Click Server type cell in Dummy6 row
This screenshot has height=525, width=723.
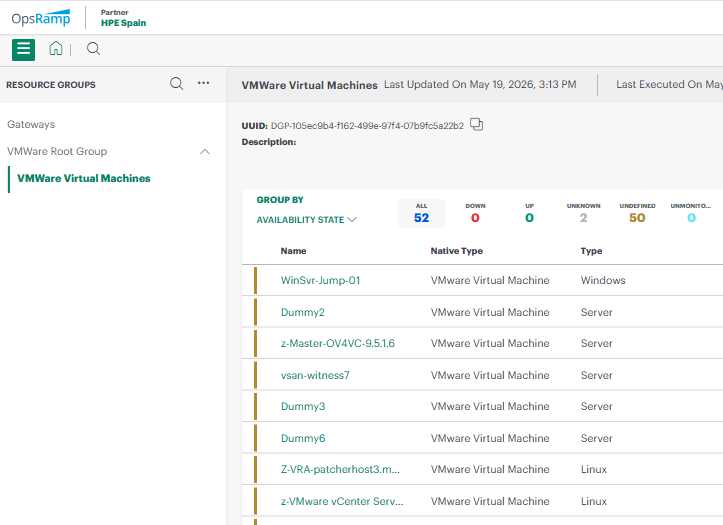click(x=597, y=438)
